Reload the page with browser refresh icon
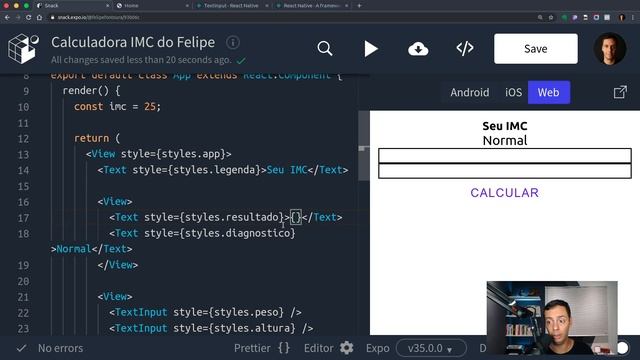 coord(28,18)
